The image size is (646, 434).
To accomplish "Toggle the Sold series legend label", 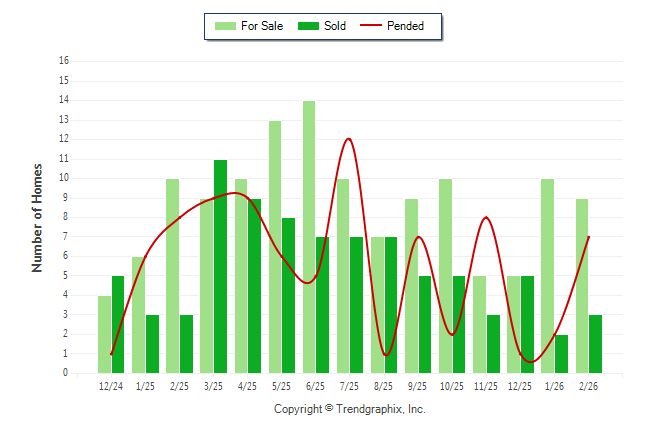I will 335,26.
